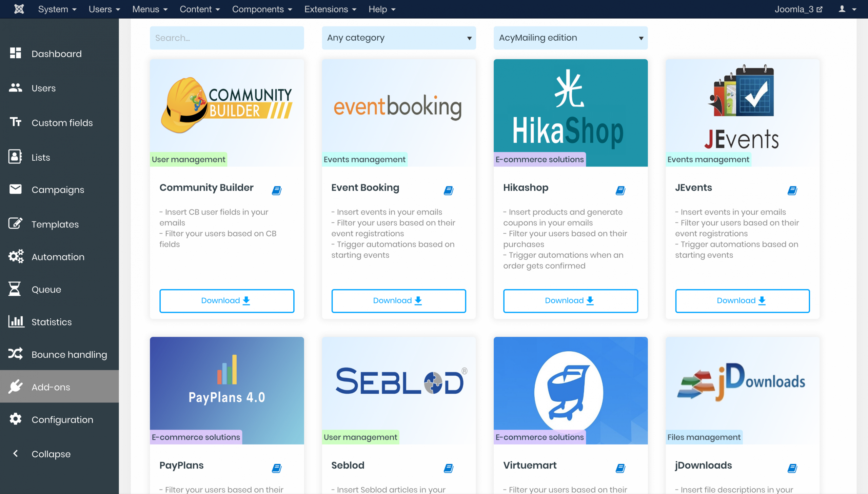Open Configuration sidebar item
Image resolution: width=868 pixels, height=494 pixels.
(62, 420)
